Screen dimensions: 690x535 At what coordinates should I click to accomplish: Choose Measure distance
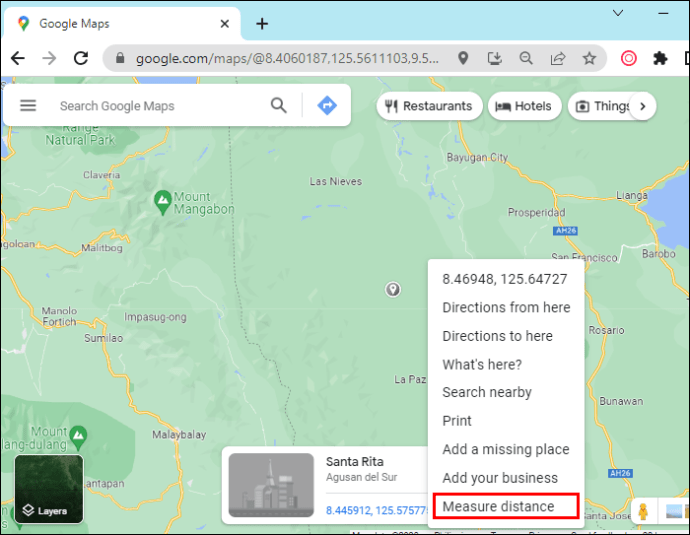coord(506,506)
